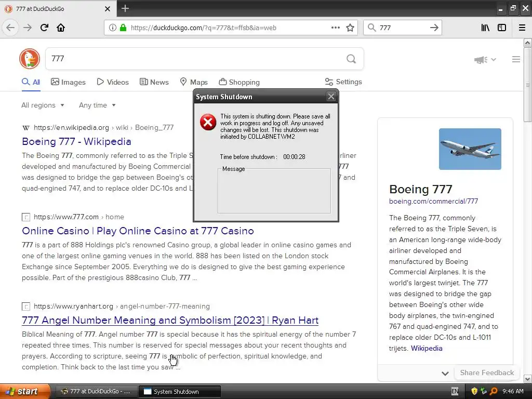This screenshot has width=532, height=399.
Task: Submit search with DuckDuckGo magnifier icon
Action: (x=351, y=59)
